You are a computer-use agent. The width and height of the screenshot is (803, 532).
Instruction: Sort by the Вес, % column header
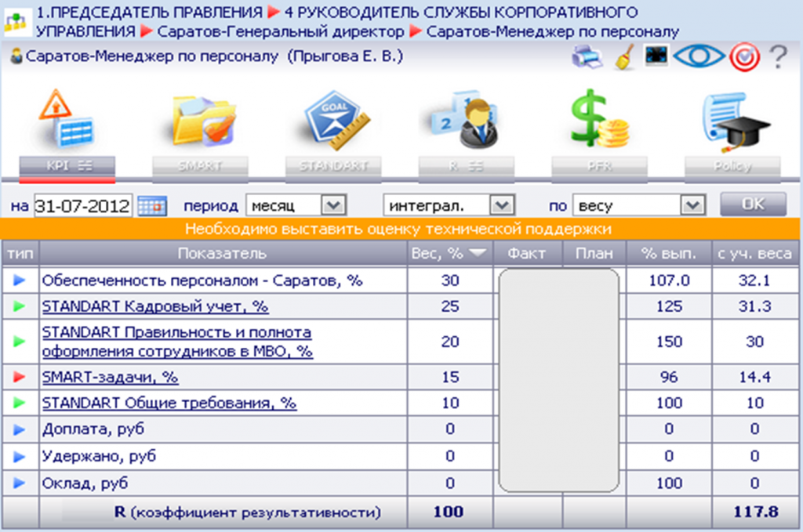click(449, 253)
